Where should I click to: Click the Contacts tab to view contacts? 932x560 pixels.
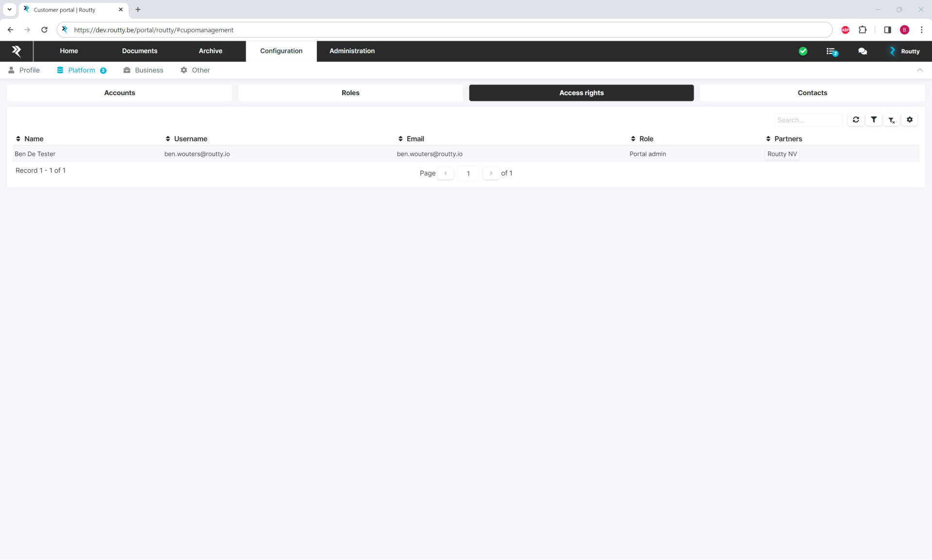[812, 93]
